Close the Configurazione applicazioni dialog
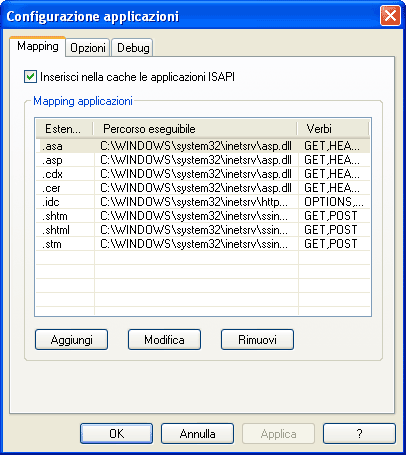Screen dimensions: 406x455 [390, 16]
